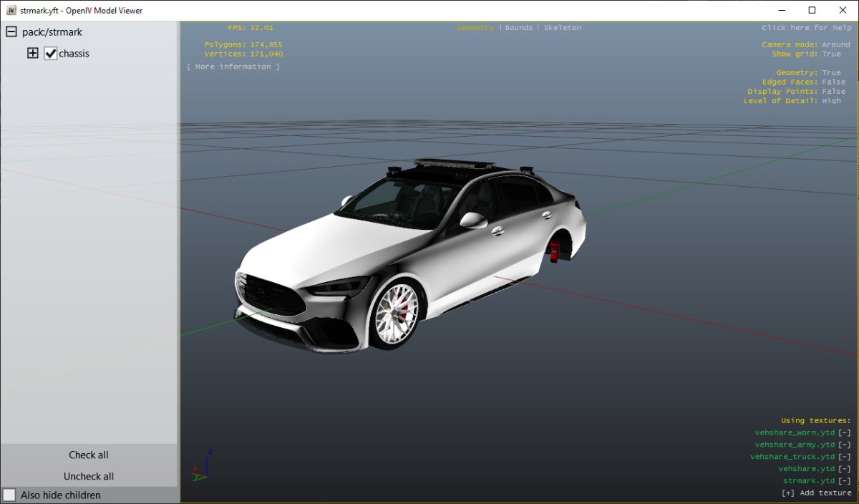Toggle the Show grid setting
Image resolution: width=859 pixels, height=504 pixels.
click(x=831, y=54)
